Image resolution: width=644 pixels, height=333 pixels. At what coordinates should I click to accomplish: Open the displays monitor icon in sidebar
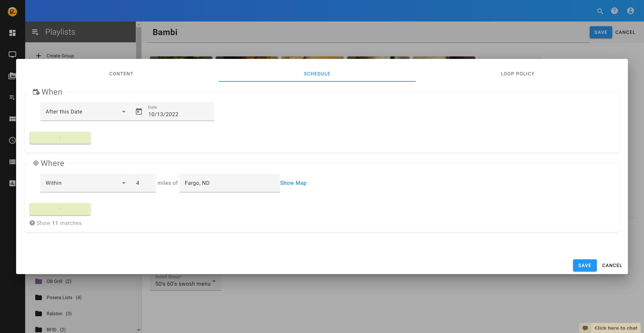(x=12, y=54)
